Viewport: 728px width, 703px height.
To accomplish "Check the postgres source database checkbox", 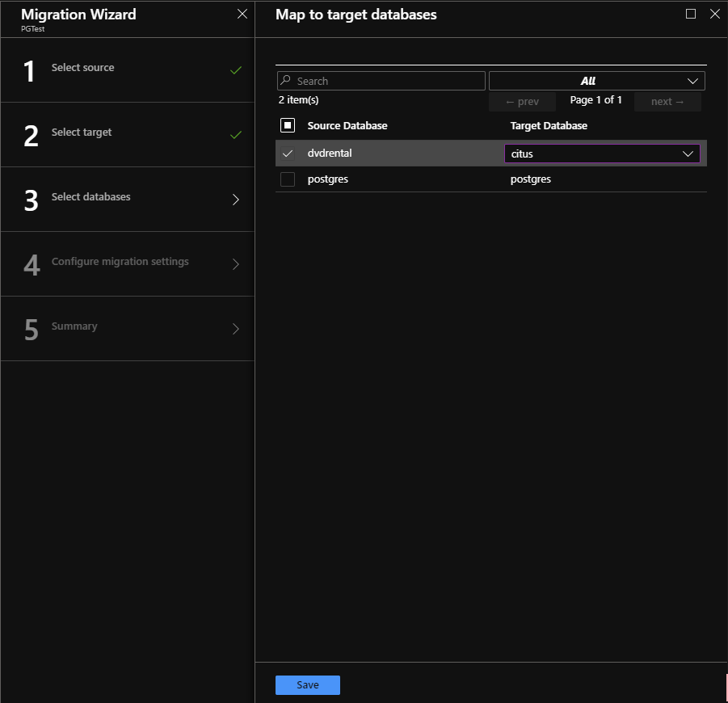I will tap(288, 179).
